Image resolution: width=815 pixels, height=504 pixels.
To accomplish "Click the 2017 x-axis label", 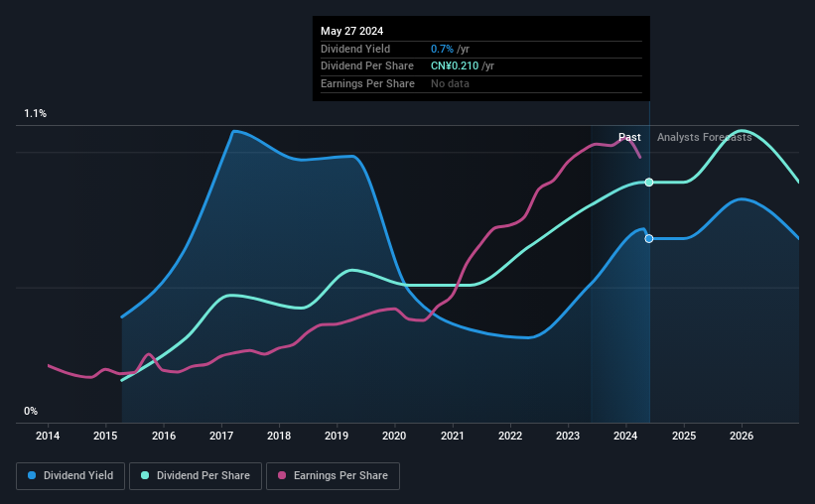I will pyautogui.click(x=221, y=436).
